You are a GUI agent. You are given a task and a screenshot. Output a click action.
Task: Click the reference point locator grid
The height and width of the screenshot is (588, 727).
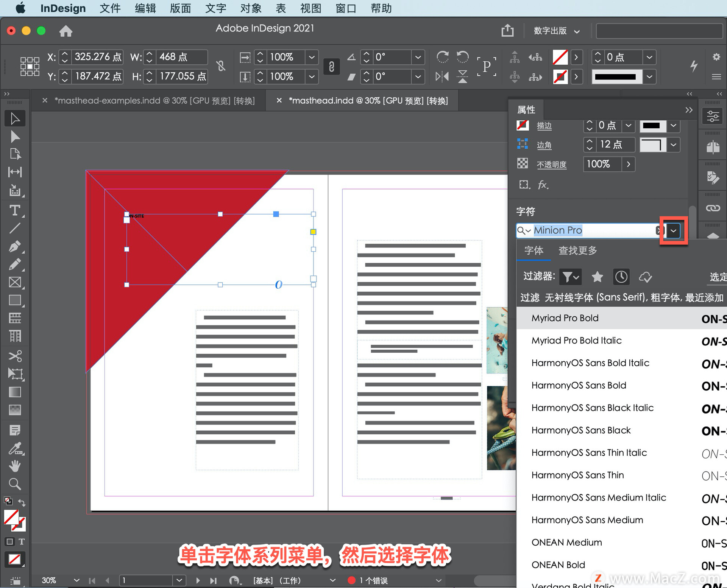pos(30,67)
